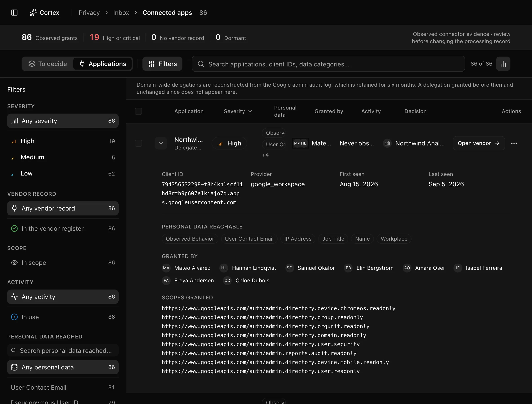This screenshot has width=532, height=404.
Task: Click the blue circle icon beside In use
Action: tap(14, 317)
